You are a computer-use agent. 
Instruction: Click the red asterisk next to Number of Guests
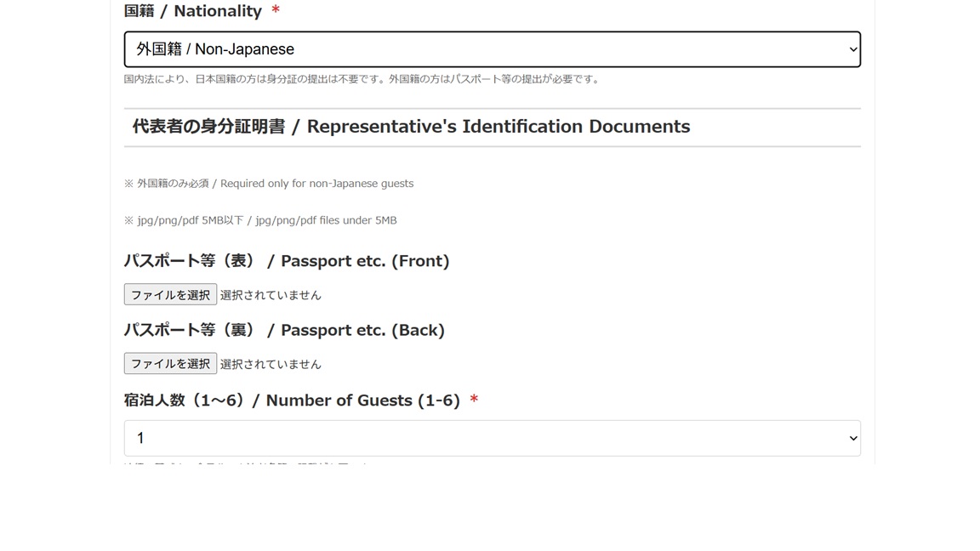474,400
